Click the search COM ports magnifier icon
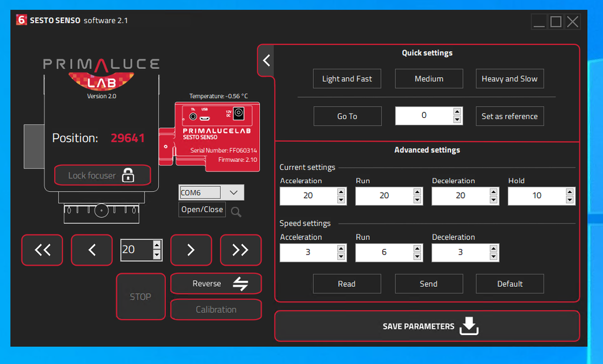603x364 pixels. 236,211
